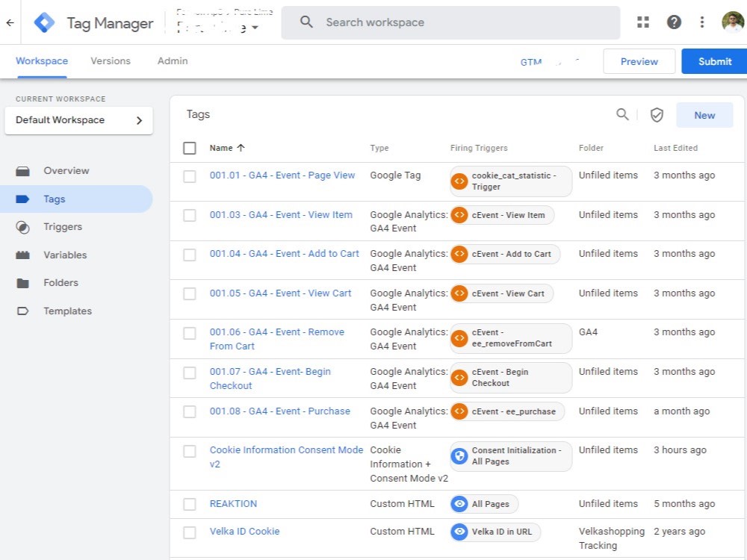Click the Velka ID in URL trigger icon
The height and width of the screenshot is (560, 747).
coord(459,532)
